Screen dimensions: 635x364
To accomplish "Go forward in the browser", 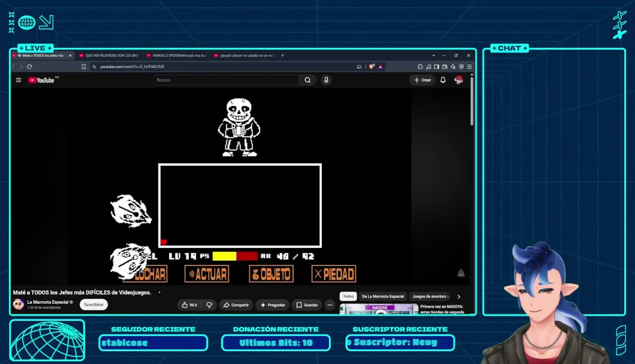I will [21, 67].
